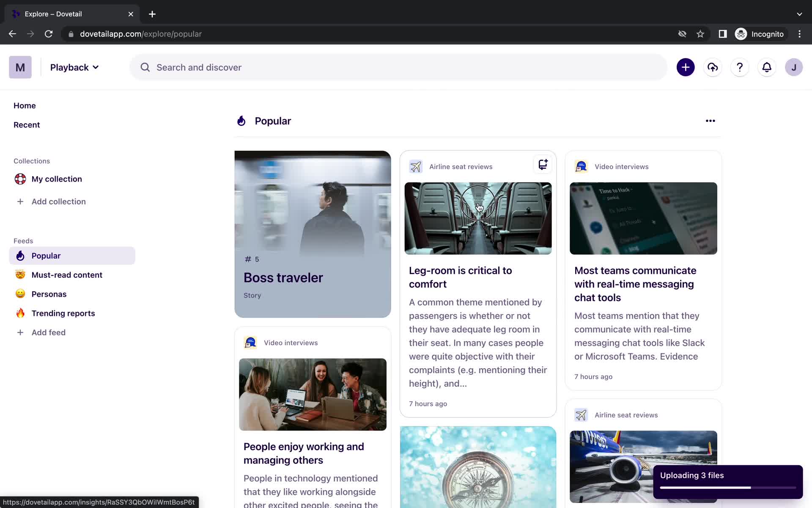Click the save-to-collection icon on Airline seat reviews card
The image size is (812, 508).
point(543,165)
